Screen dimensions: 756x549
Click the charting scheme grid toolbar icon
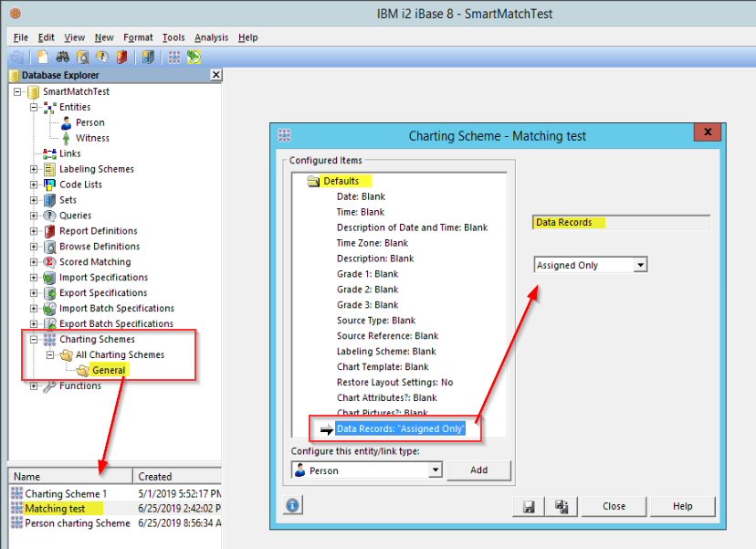(173, 57)
